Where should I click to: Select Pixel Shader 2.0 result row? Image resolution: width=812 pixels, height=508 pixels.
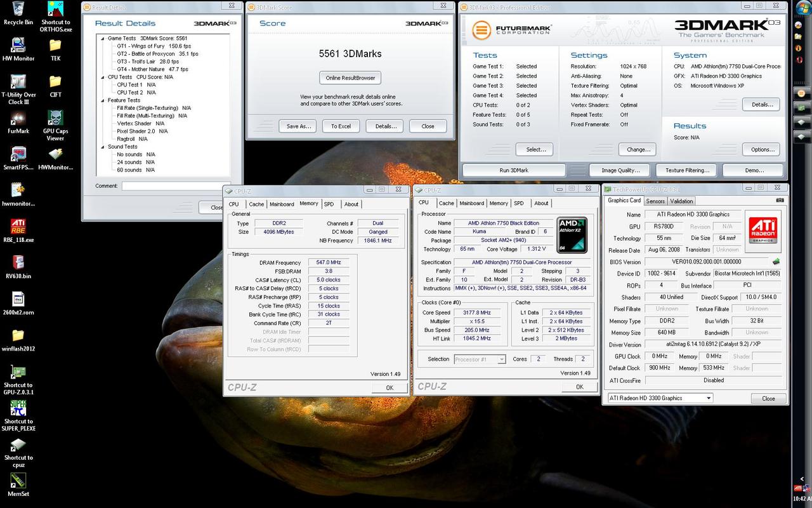pos(142,131)
